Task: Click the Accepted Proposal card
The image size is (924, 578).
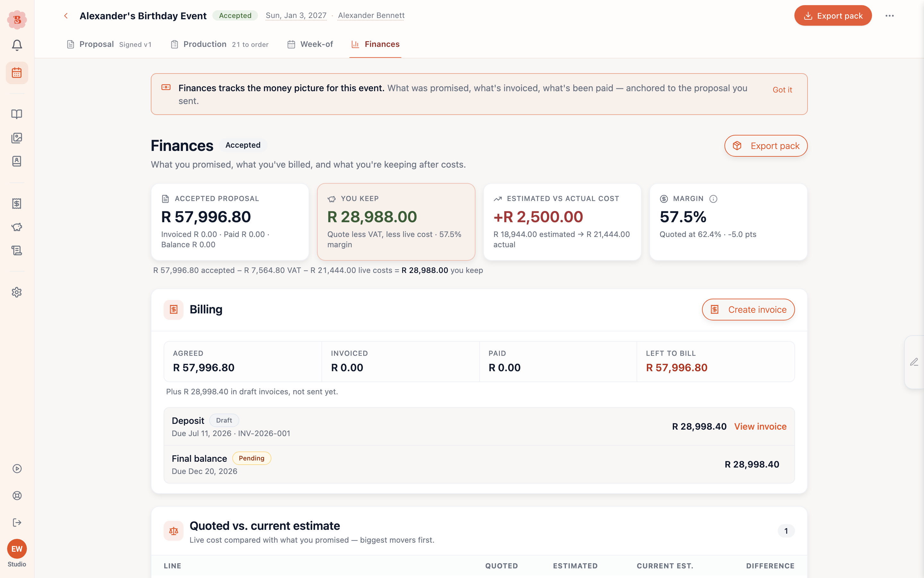Action: click(x=230, y=222)
